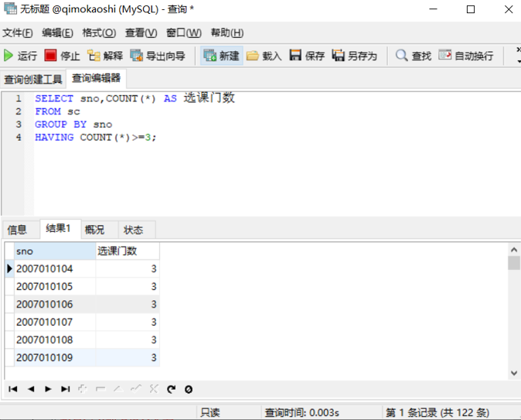This screenshot has height=420, width=521.
Task: Refresh results with the circular arrow icon
Action: tap(171, 389)
